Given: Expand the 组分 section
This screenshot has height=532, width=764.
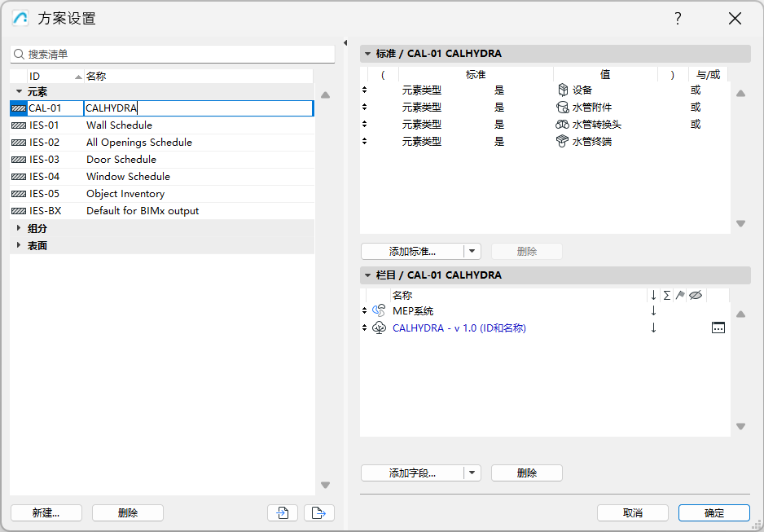Looking at the screenshot, I should coord(20,228).
